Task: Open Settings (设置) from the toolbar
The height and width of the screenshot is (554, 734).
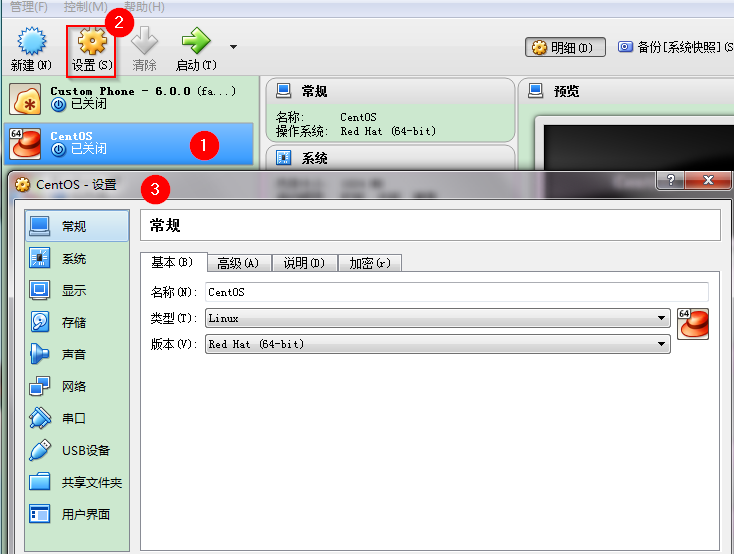Action: 91,49
